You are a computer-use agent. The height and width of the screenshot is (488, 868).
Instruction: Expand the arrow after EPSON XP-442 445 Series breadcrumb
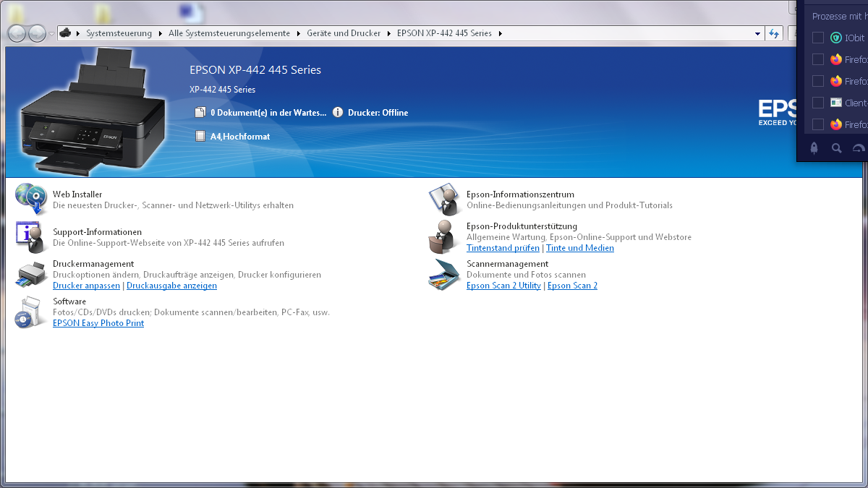click(x=499, y=33)
